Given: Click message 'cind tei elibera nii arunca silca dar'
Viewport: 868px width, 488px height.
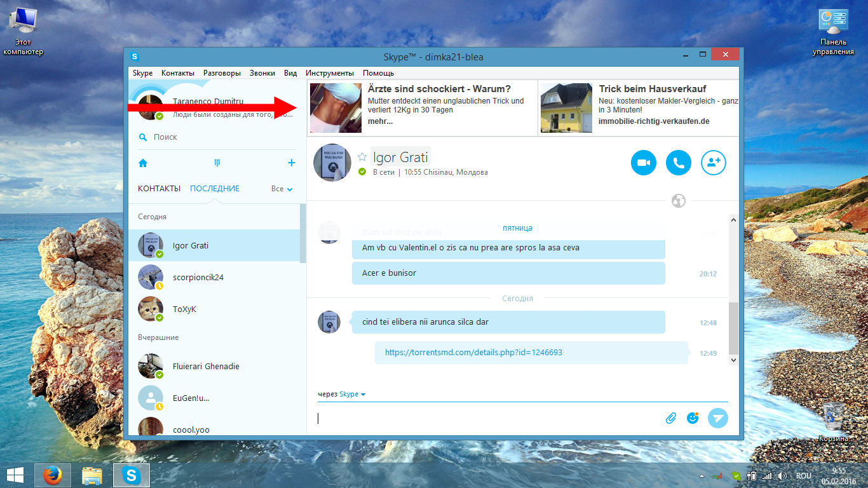Looking at the screenshot, I should (x=508, y=322).
